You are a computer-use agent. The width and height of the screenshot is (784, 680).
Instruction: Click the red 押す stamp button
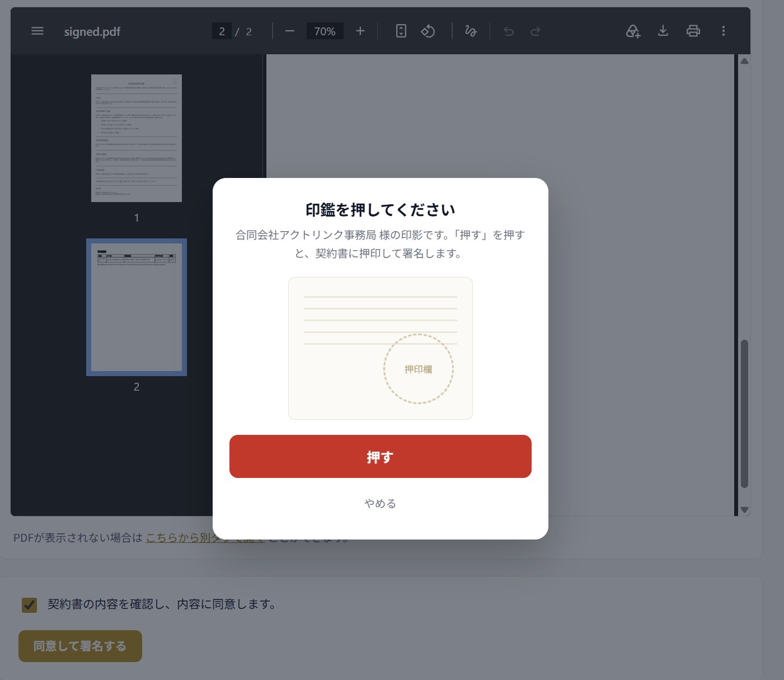(x=381, y=457)
